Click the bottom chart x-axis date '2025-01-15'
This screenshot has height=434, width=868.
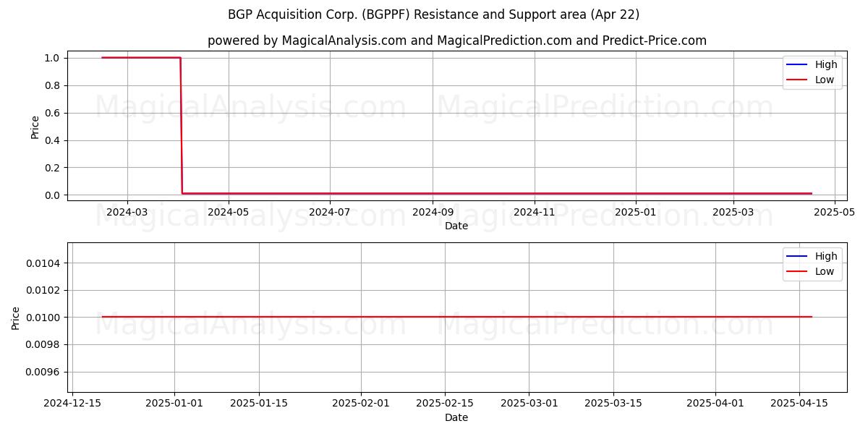[259, 404]
